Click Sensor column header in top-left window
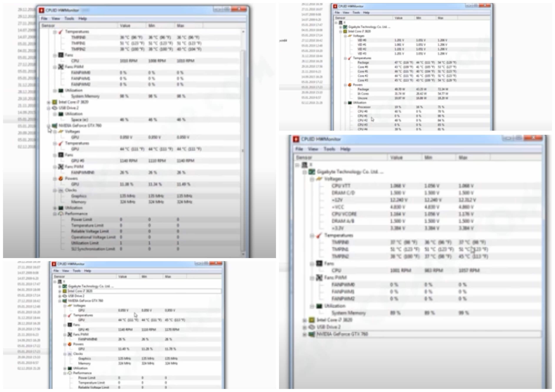555x392 pixels. pos(79,26)
